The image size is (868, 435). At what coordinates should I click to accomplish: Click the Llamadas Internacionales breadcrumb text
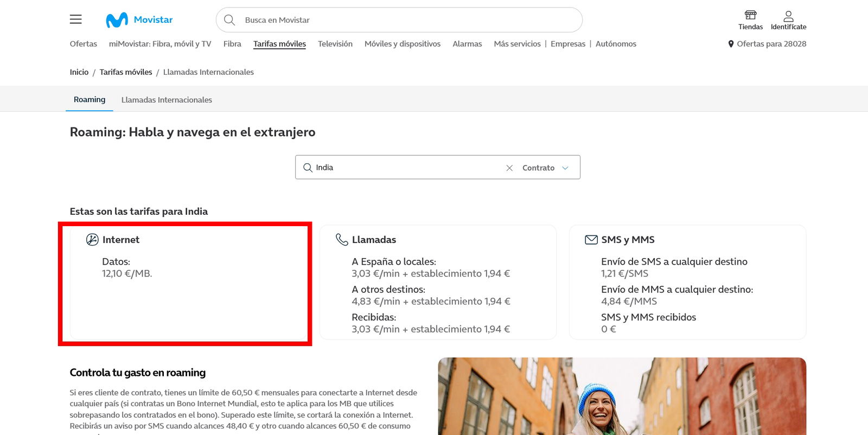pyautogui.click(x=208, y=72)
